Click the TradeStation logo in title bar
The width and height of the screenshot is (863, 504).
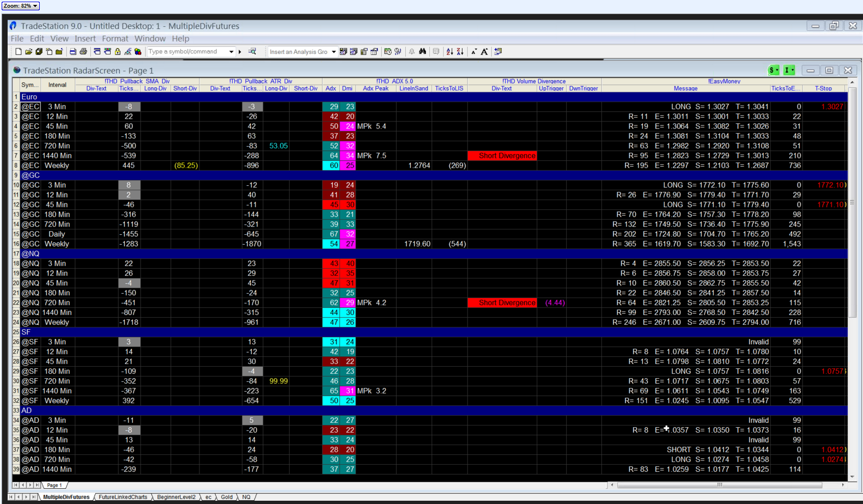13,26
